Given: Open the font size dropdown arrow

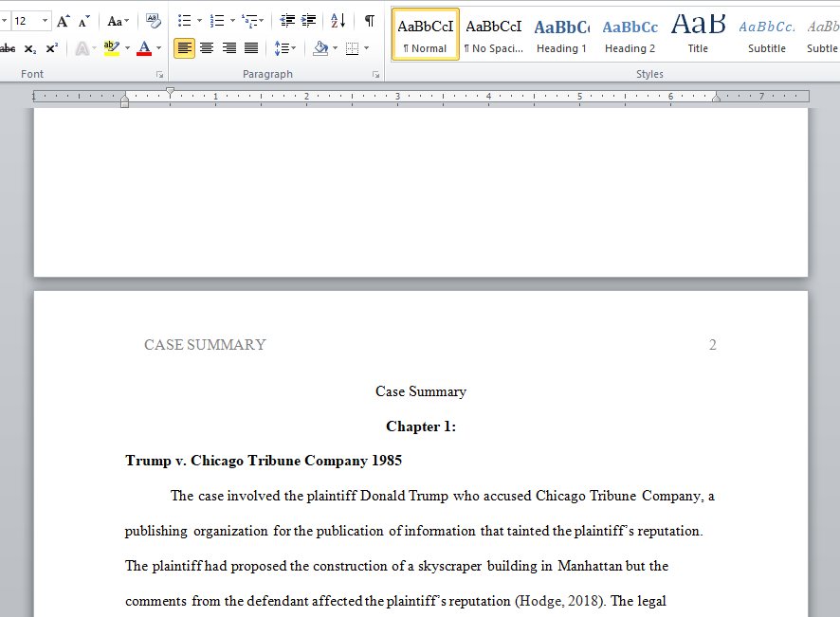Looking at the screenshot, I should point(45,21).
